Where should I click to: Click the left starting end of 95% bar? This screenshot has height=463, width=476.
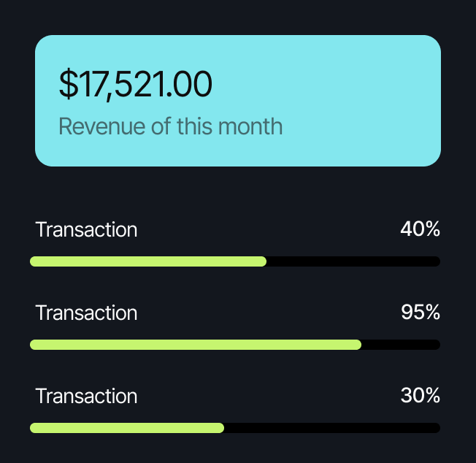tap(34, 345)
